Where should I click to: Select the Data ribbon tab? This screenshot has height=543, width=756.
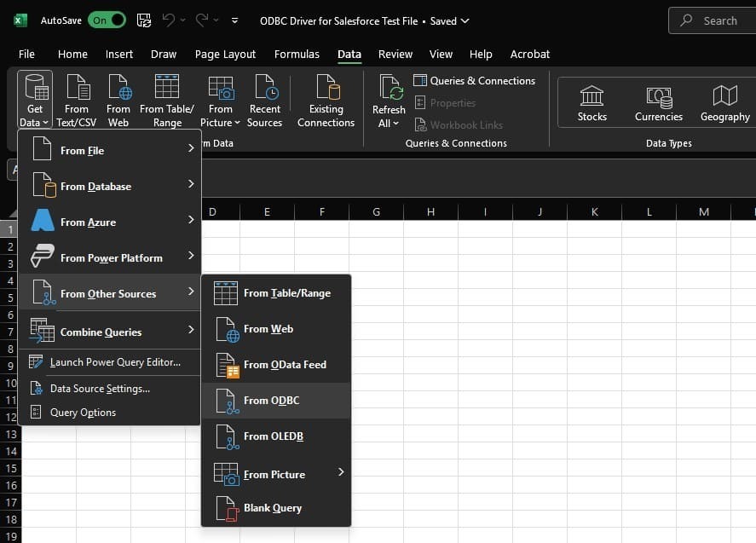349,54
